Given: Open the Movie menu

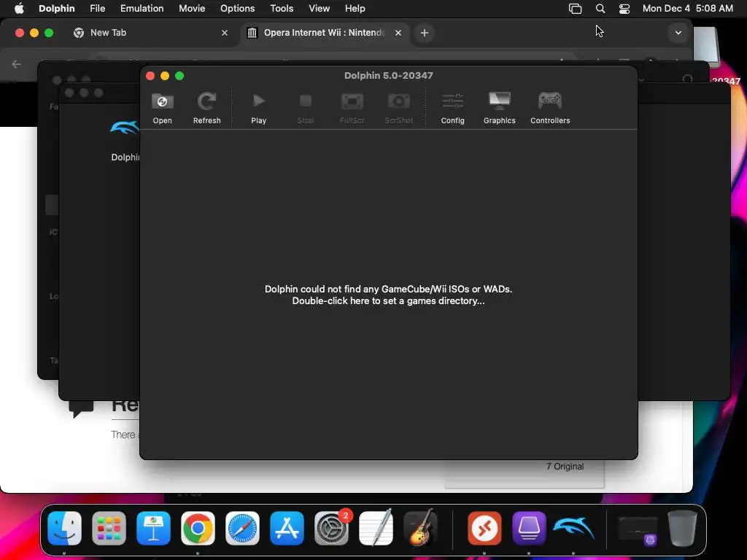Looking at the screenshot, I should click(192, 9).
